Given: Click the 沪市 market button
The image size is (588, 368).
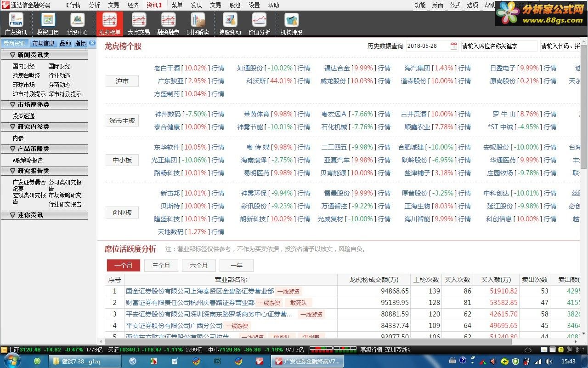Looking at the screenshot, I should tap(122, 81).
